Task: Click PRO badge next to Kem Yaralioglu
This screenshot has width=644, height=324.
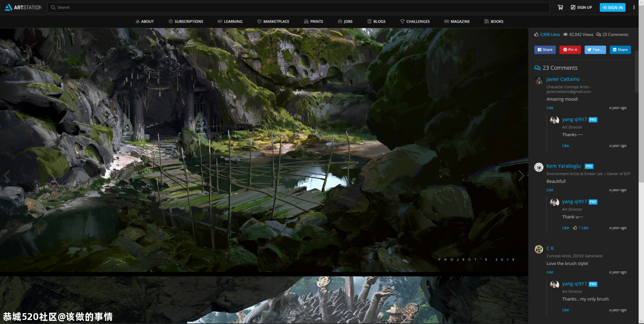Action: click(x=589, y=166)
